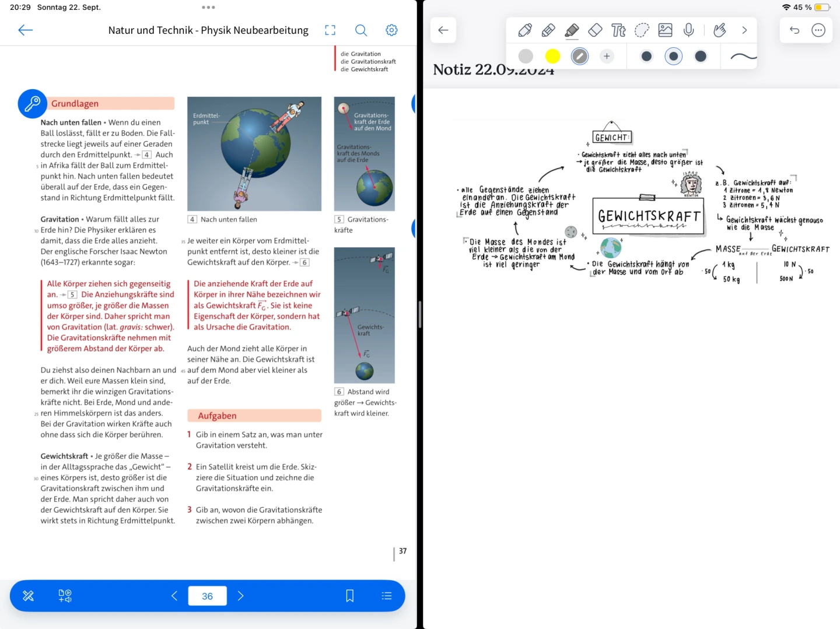The height and width of the screenshot is (629, 840).
Task: Open textbook settings gear
Action: pos(391,30)
